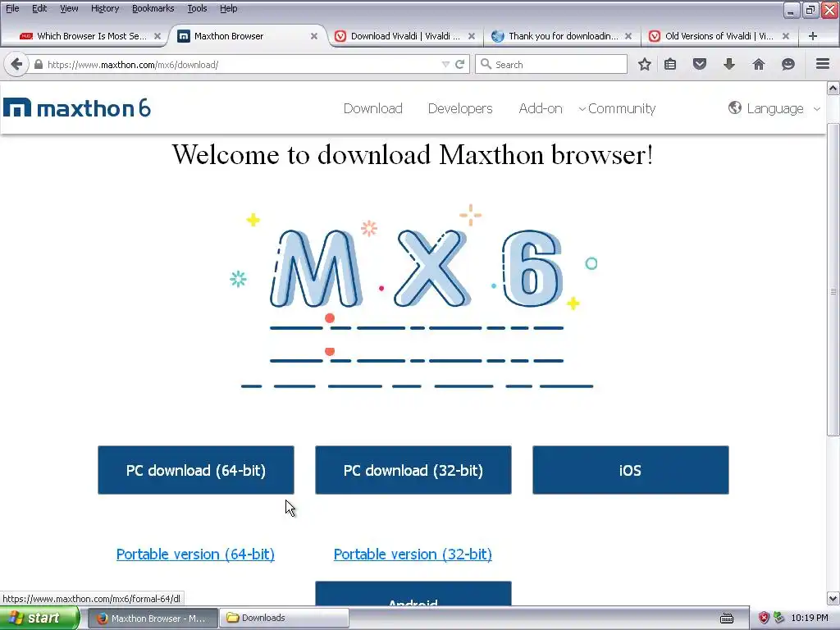Close the 'Which Browser Is Most Se...' tab
This screenshot has width=840, height=630.
point(157,36)
